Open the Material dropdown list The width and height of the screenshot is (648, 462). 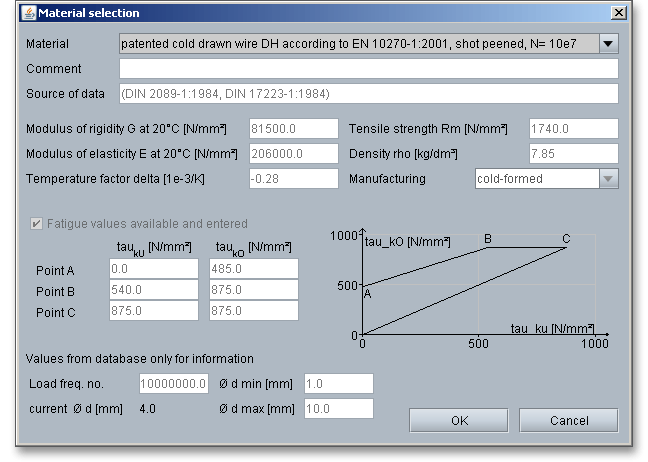click(x=359, y=44)
